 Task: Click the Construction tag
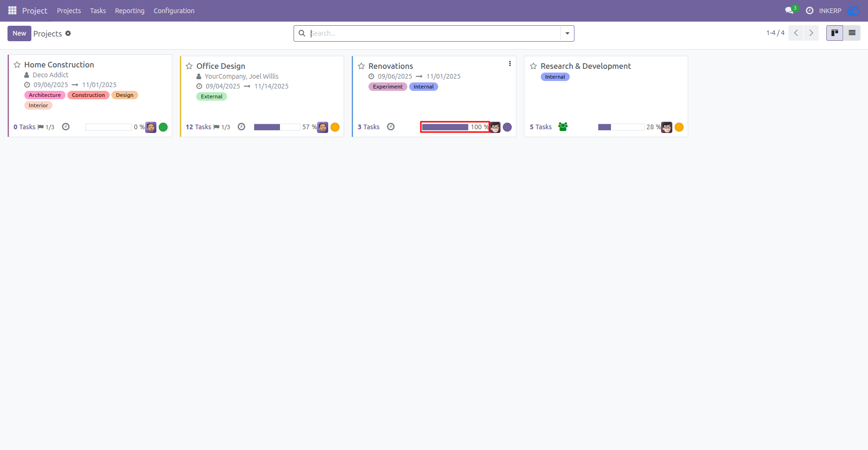(88, 95)
